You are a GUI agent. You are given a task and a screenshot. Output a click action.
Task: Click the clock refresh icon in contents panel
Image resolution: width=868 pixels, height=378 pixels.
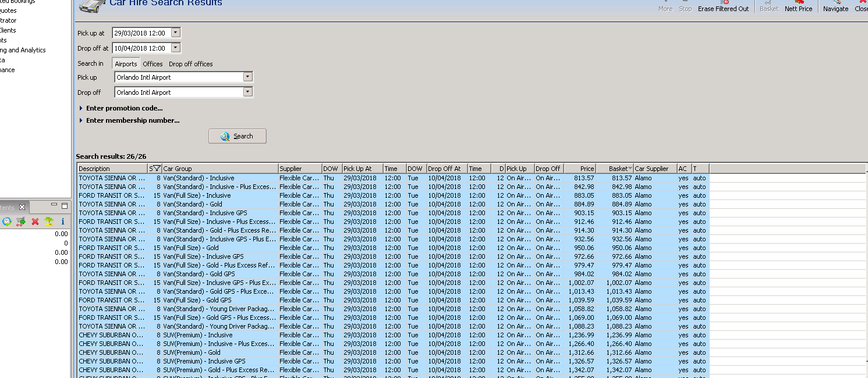pyautogui.click(x=7, y=222)
